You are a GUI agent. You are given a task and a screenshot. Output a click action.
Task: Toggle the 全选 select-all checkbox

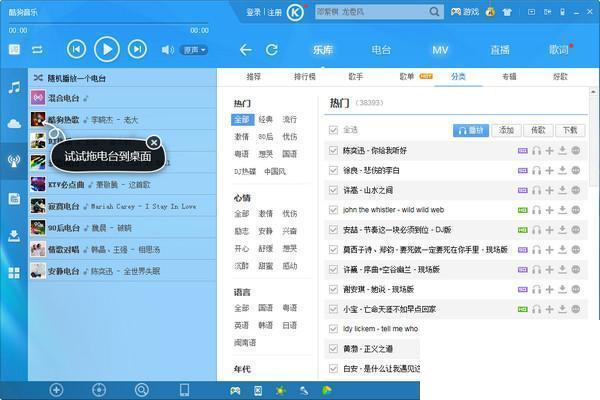pos(333,130)
